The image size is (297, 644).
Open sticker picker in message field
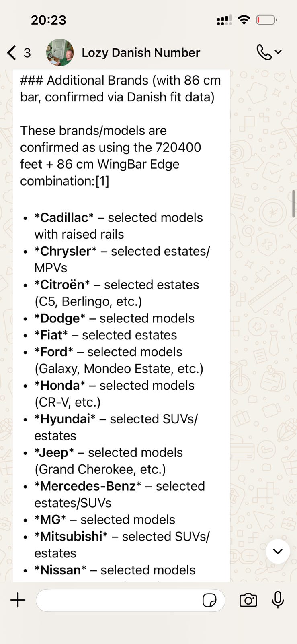209,601
